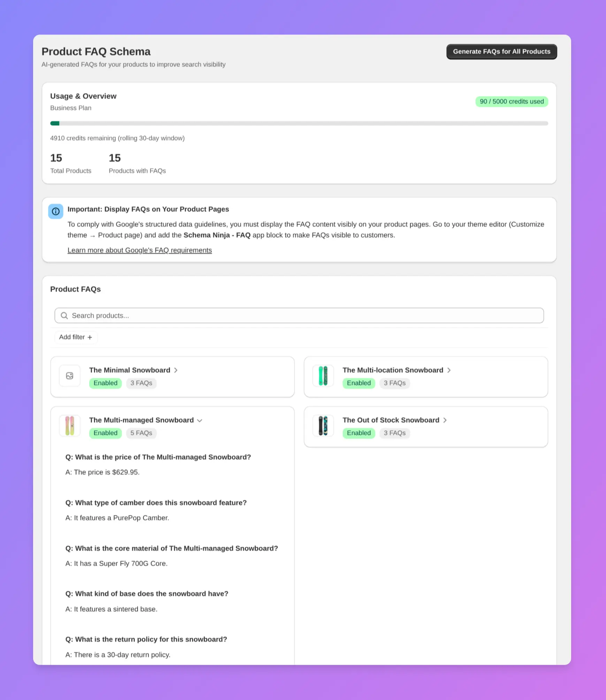Screen dimensions: 606x700
Task: Toggle Enabled badge on The Out of Stock Snowboard
Action: tap(359, 433)
